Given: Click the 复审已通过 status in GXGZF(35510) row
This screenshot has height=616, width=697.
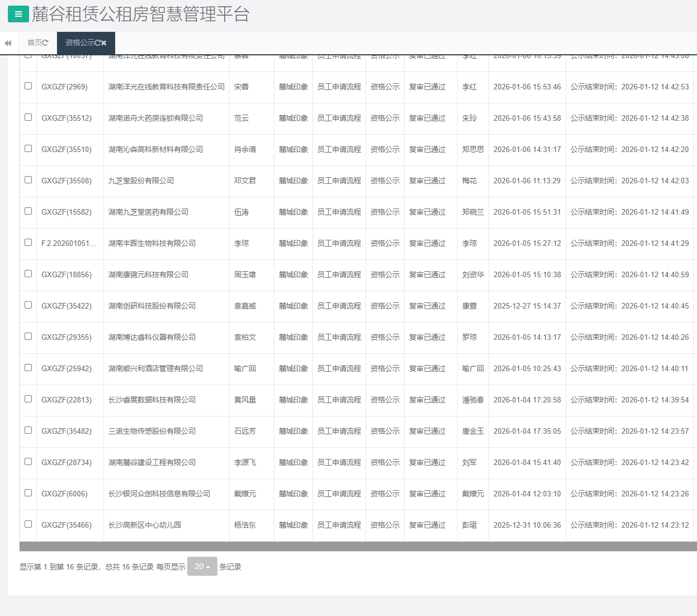Looking at the screenshot, I should click(x=427, y=150).
